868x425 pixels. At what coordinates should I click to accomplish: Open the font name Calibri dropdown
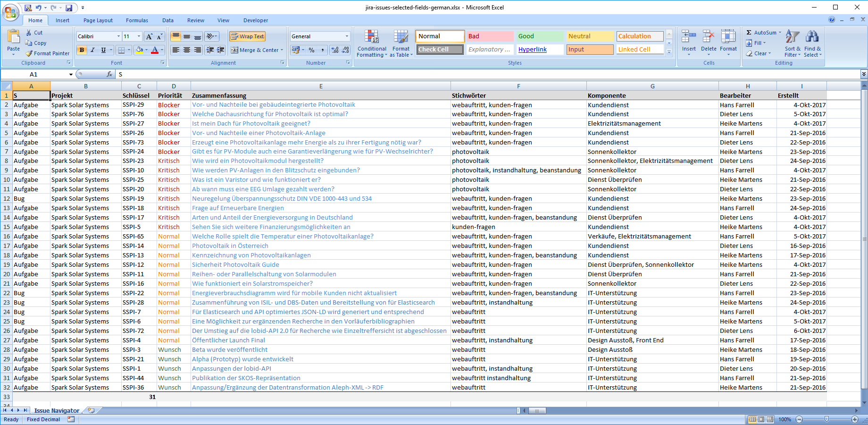click(118, 36)
